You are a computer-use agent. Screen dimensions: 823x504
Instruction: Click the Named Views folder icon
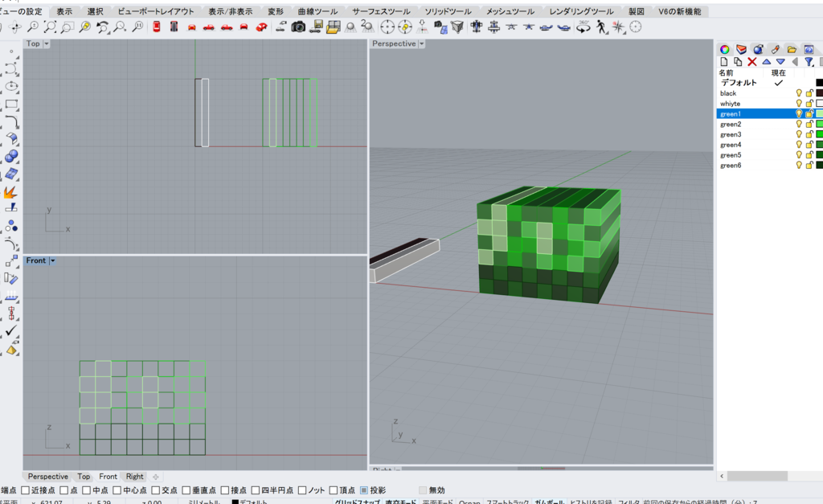point(334,27)
